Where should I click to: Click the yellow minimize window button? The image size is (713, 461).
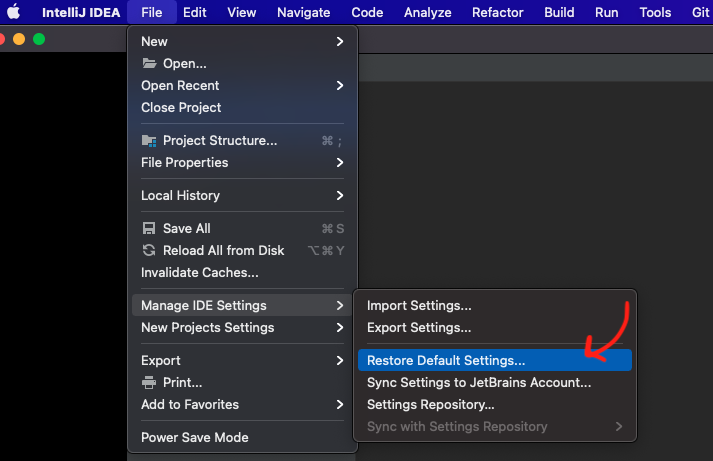(19, 39)
